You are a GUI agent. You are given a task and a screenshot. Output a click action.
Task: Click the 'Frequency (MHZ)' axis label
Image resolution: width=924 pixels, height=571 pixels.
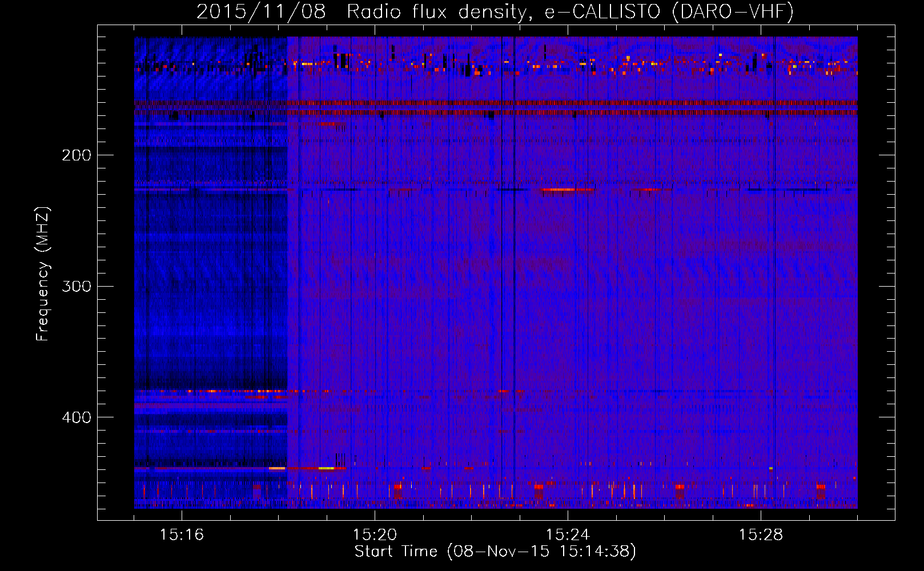tap(43, 274)
